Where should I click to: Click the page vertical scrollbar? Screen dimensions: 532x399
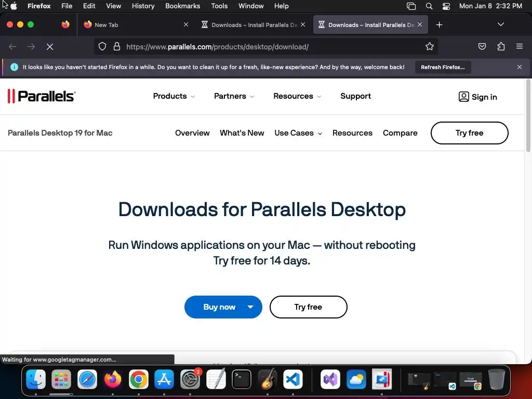[528, 115]
